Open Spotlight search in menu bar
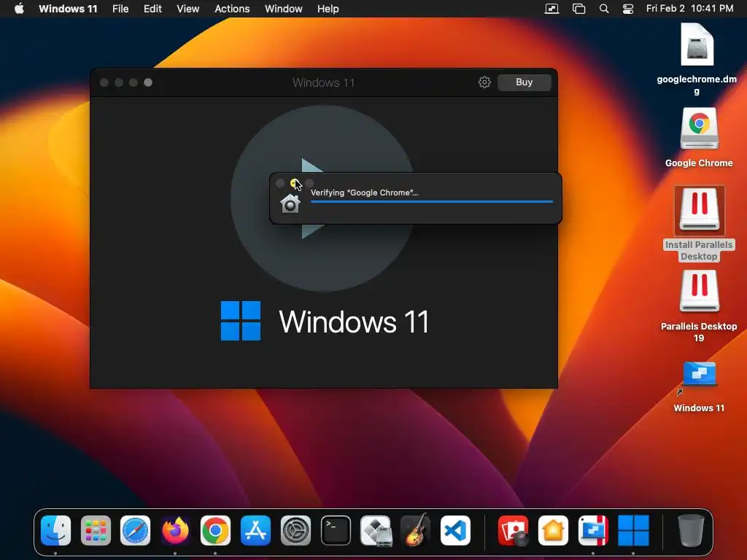This screenshot has width=747, height=560. point(604,9)
